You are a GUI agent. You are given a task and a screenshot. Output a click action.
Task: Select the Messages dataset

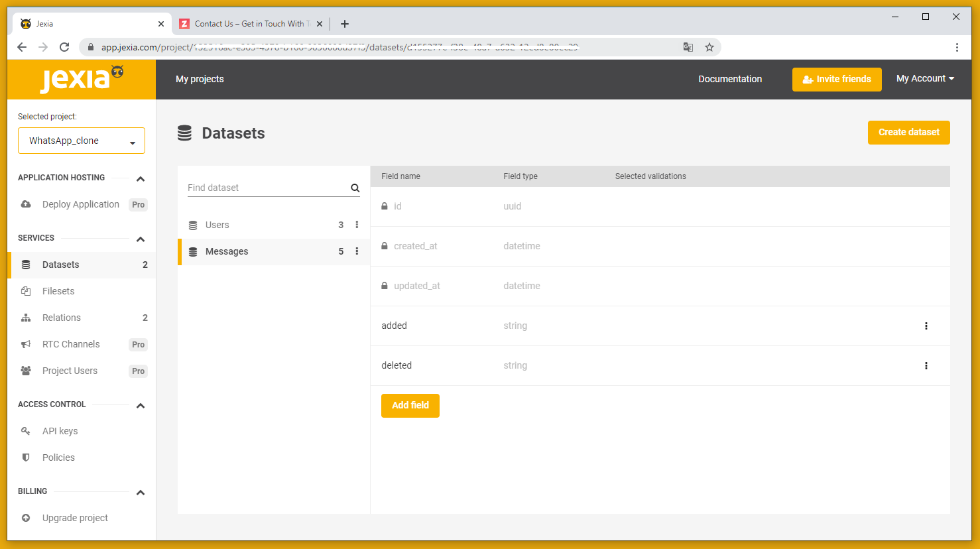[x=274, y=251]
